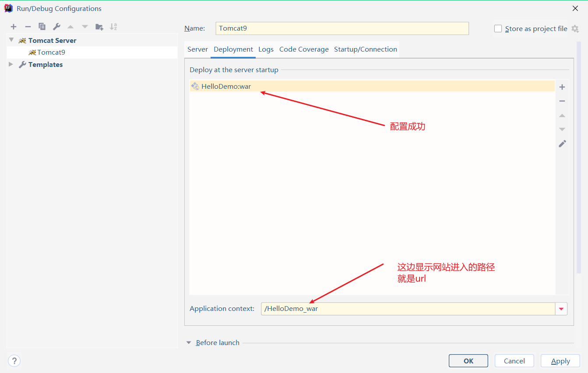Collapse the Tomcat Server tree node
The image size is (588, 373).
pos(11,40)
